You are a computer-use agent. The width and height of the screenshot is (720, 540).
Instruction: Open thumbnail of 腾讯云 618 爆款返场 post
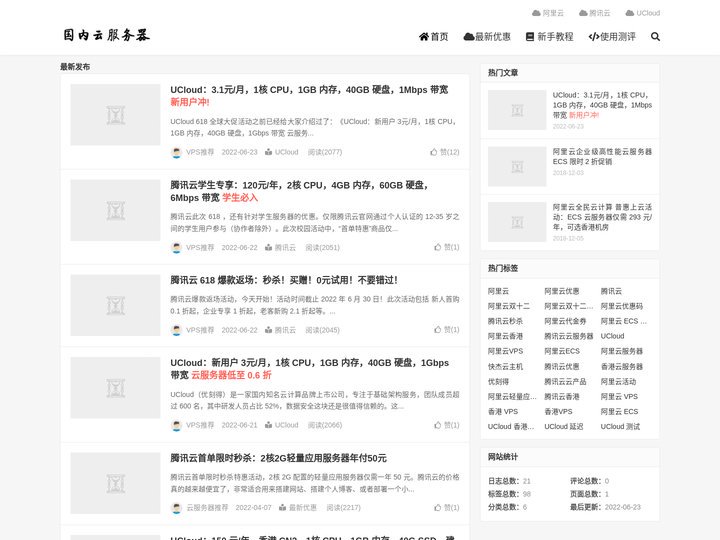[x=115, y=305]
